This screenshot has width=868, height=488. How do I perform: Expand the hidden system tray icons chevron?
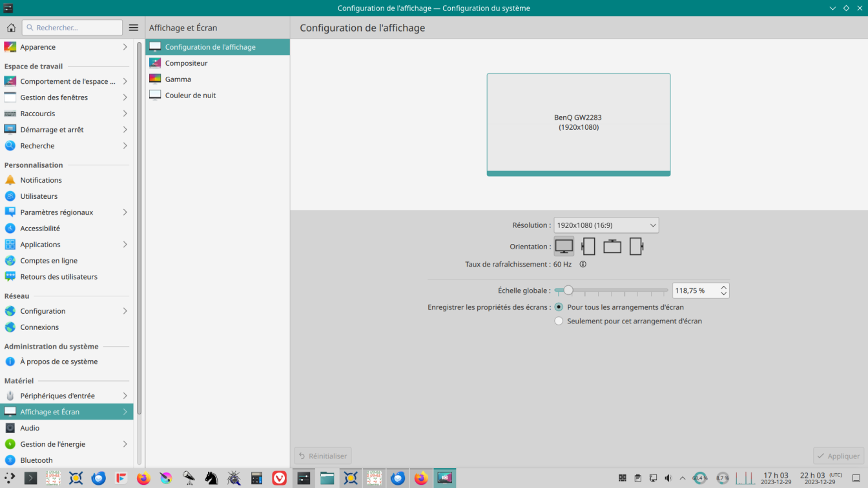click(x=683, y=478)
